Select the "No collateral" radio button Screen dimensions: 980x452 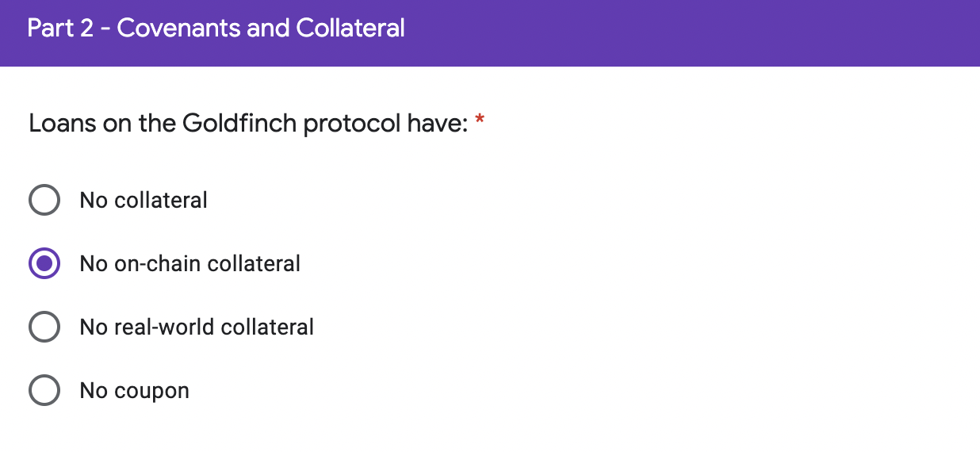(44, 200)
